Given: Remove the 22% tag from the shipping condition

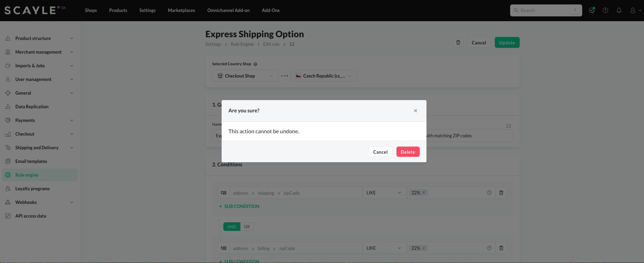Looking at the screenshot, I should click(x=424, y=193).
